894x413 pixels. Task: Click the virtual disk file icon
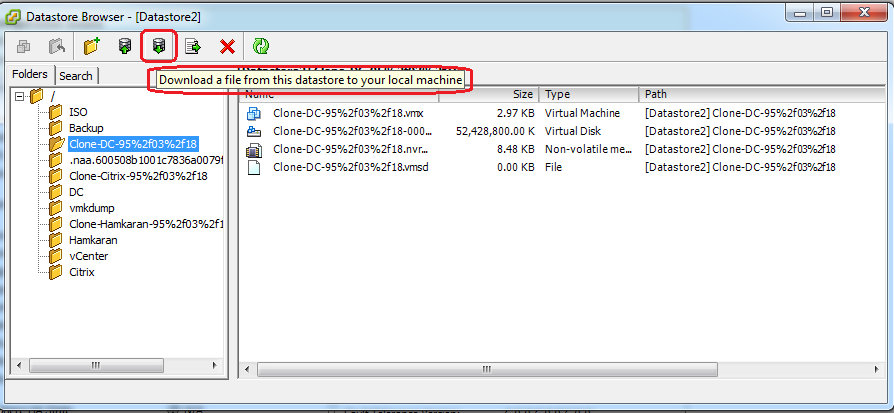click(x=253, y=132)
